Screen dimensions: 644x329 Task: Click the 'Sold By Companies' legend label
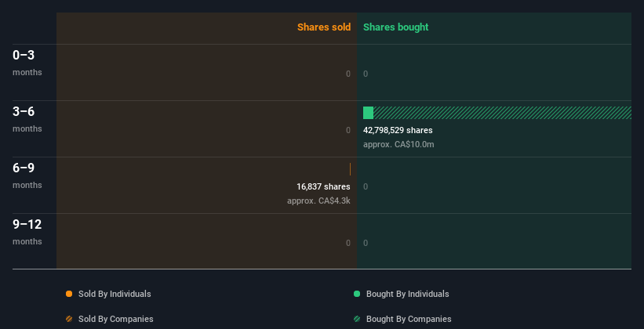click(x=116, y=319)
